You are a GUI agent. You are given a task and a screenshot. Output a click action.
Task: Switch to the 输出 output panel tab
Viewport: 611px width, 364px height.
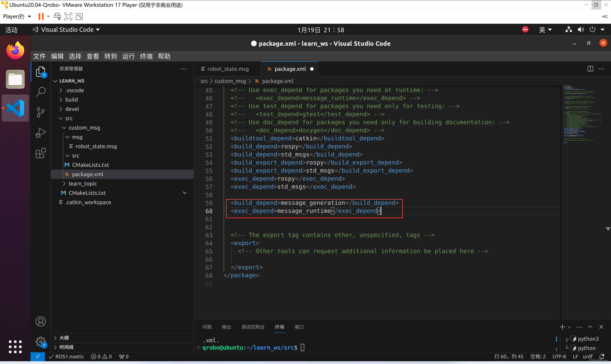(x=226, y=327)
